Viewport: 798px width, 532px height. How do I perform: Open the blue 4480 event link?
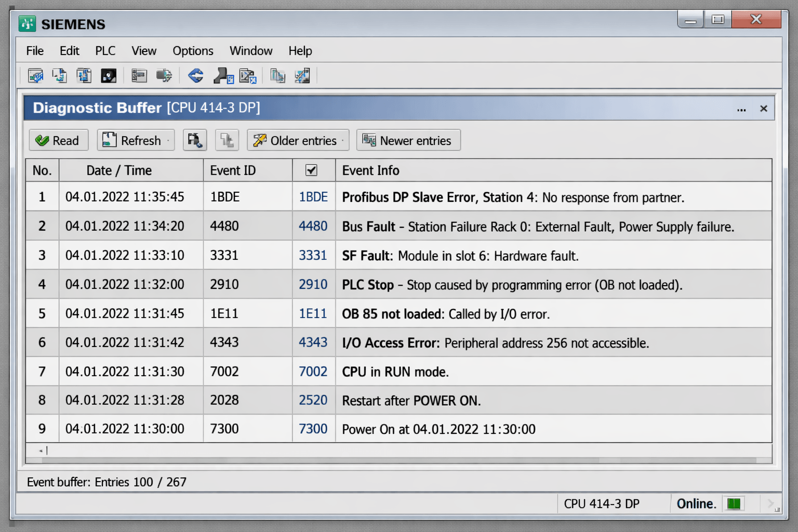click(x=313, y=226)
